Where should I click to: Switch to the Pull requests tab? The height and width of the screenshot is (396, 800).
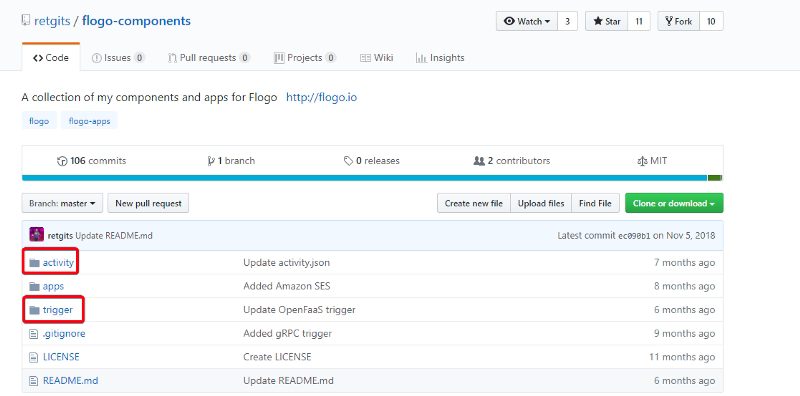coord(209,58)
